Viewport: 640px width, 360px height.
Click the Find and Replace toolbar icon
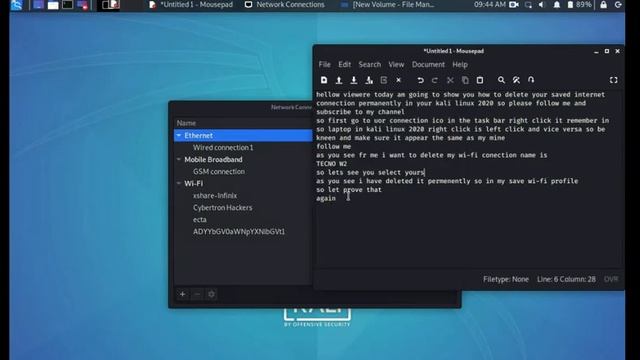point(516,80)
